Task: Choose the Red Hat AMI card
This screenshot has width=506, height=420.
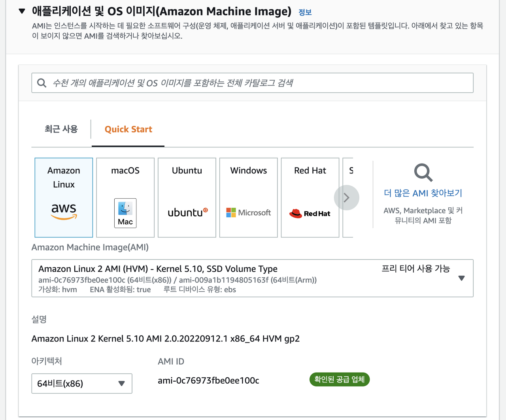Action: [310, 198]
